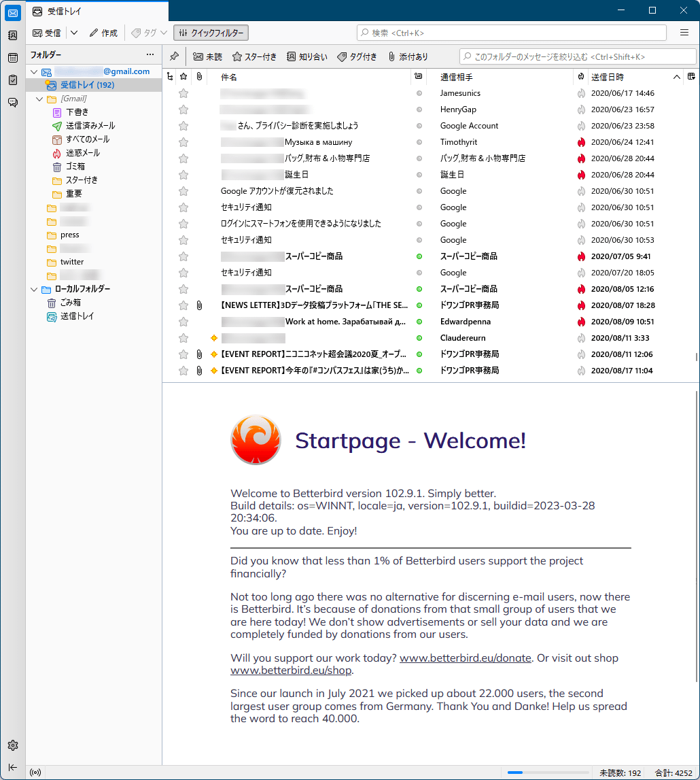Open the 受信 dropdown arrow
The width and height of the screenshot is (700, 780).
tap(74, 33)
